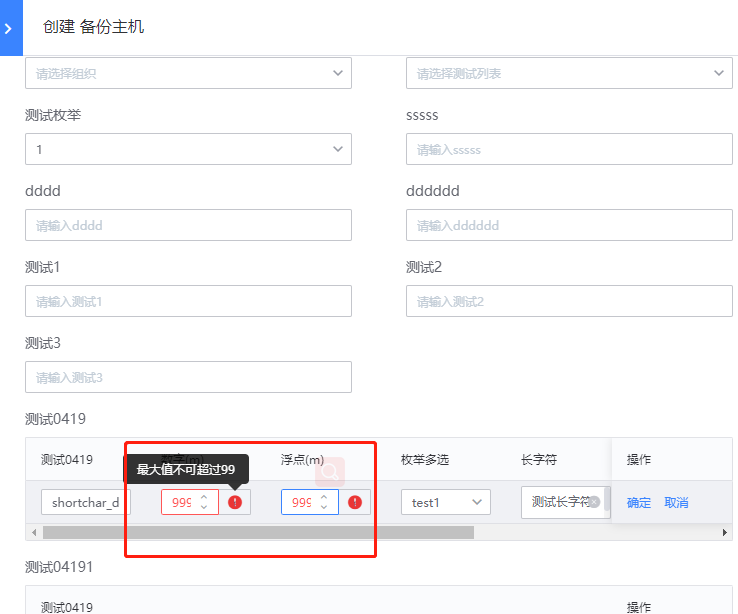
Task: Confirm the row edit with 确定
Action: click(x=639, y=503)
